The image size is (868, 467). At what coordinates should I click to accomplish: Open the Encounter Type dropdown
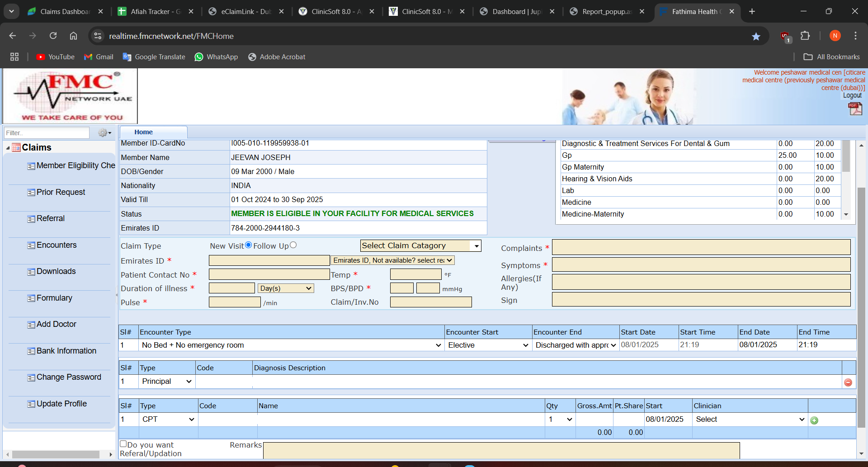coord(291,345)
